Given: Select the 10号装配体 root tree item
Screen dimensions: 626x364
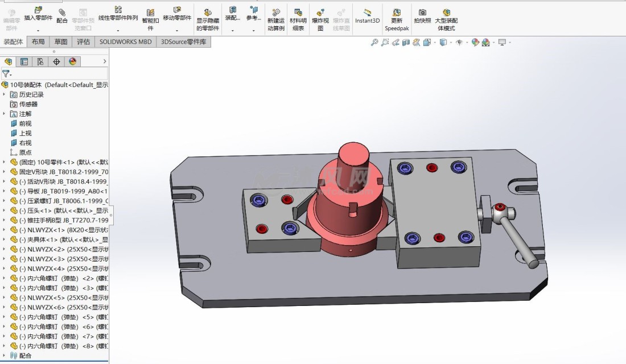Looking at the screenshot, I should (x=55, y=85).
